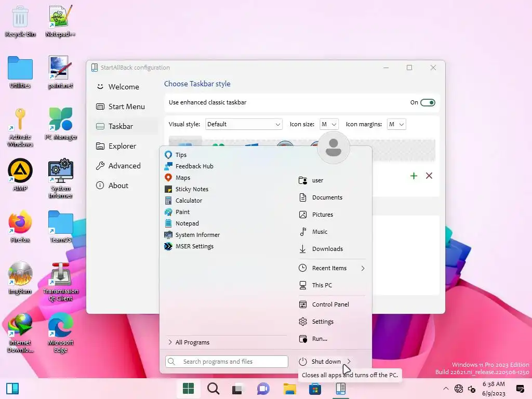This screenshot has height=399, width=532.
Task: Open Activate Windows desktop shortcut
Action: [x=20, y=127]
